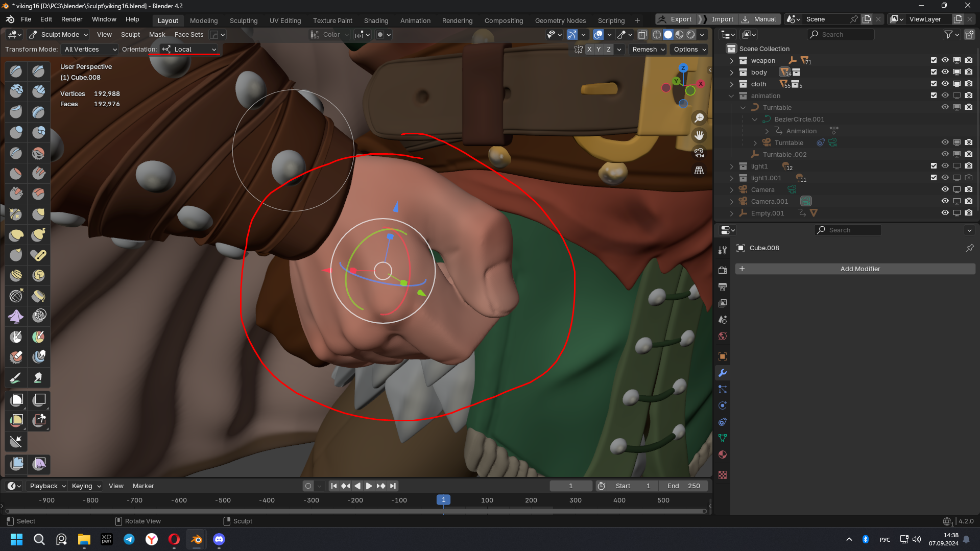The width and height of the screenshot is (980, 551).
Task: Select the Box Mask tool
Action: (x=16, y=400)
